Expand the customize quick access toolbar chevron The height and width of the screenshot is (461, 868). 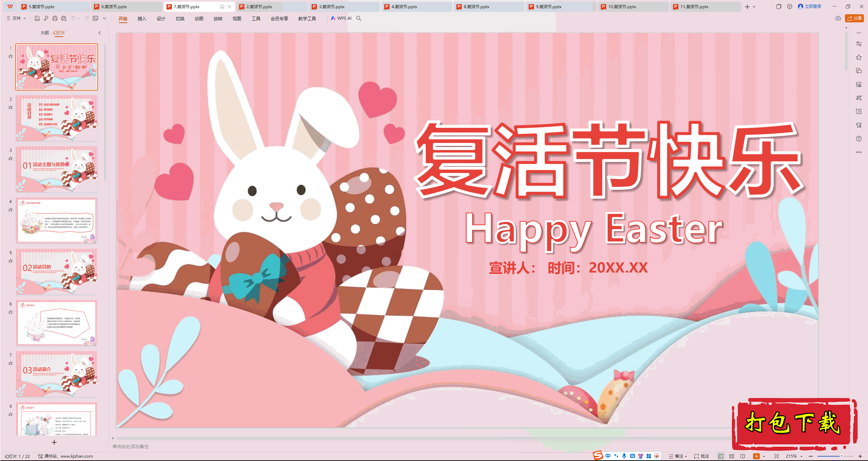point(104,19)
